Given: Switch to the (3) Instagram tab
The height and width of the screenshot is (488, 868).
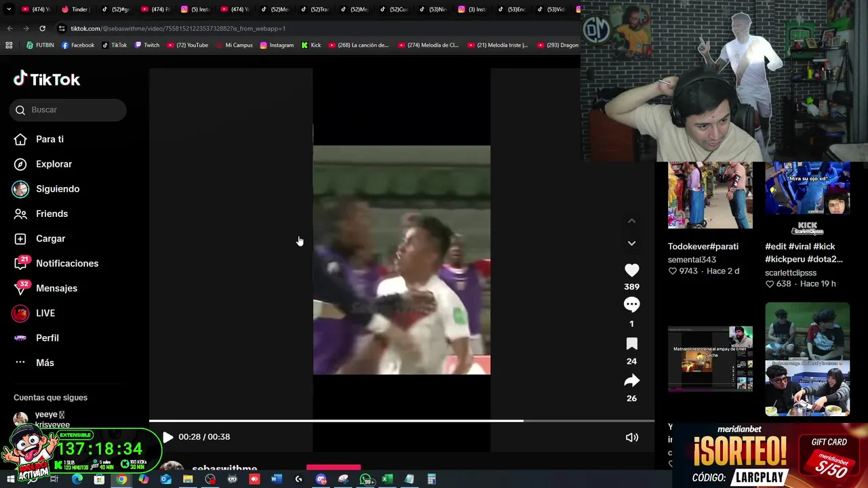Looking at the screenshot, I should (473, 9).
